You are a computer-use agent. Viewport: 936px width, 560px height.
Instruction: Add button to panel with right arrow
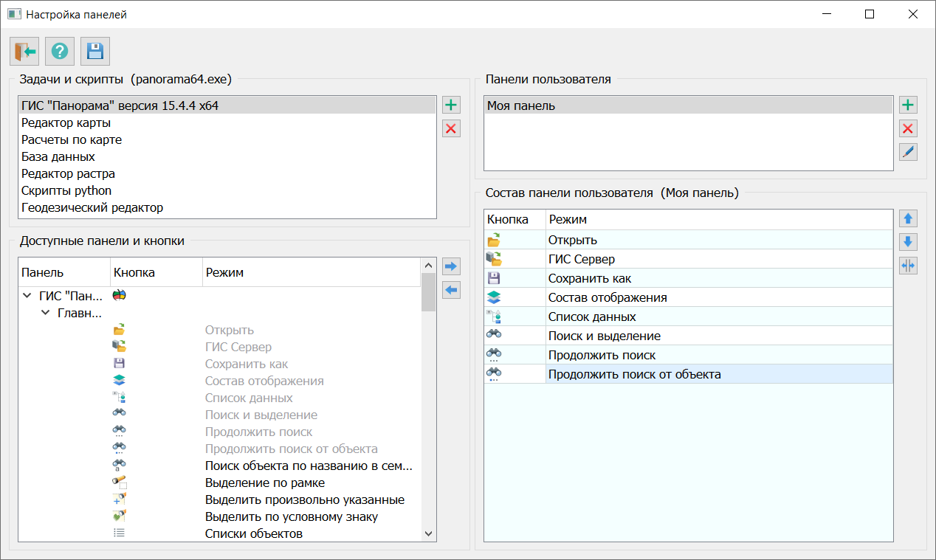pyautogui.click(x=451, y=266)
